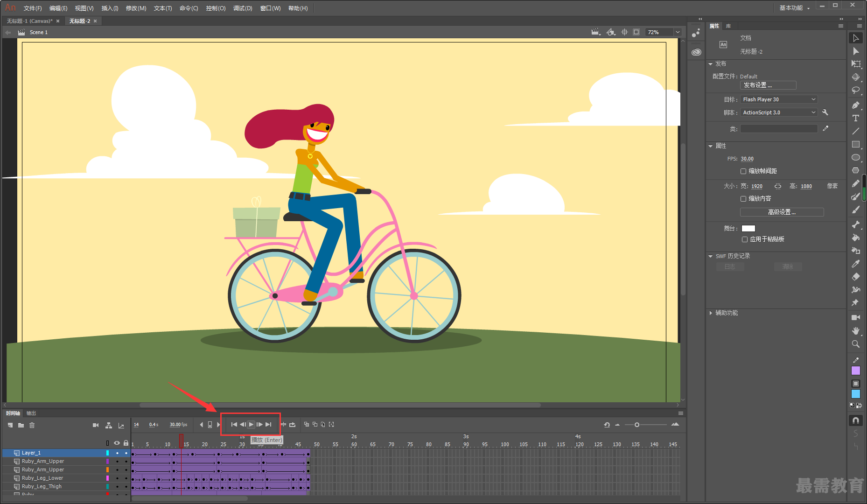Select the Free Transform tool
The height and width of the screenshot is (504, 867).
tap(856, 64)
